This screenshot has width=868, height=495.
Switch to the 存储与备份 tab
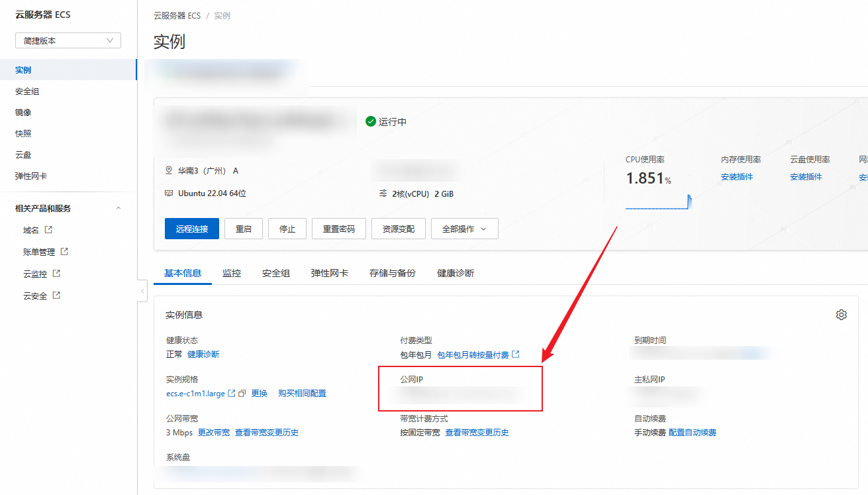coord(393,273)
